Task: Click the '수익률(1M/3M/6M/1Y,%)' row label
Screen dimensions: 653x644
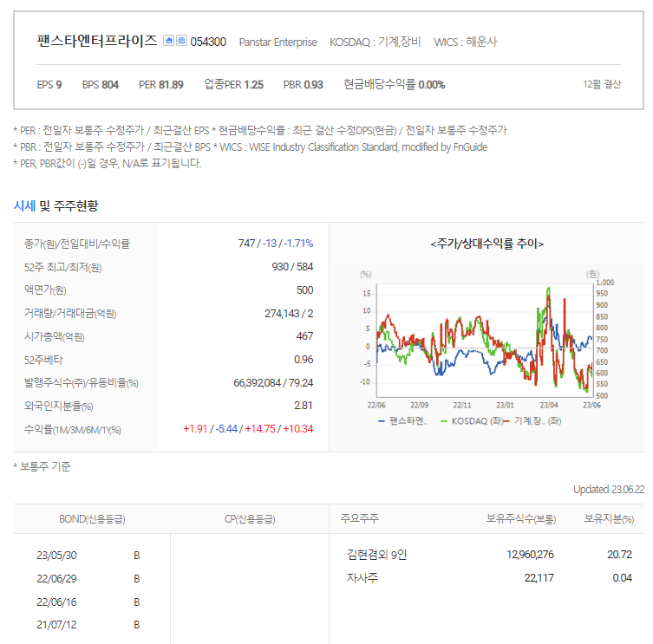Action: (x=73, y=429)
